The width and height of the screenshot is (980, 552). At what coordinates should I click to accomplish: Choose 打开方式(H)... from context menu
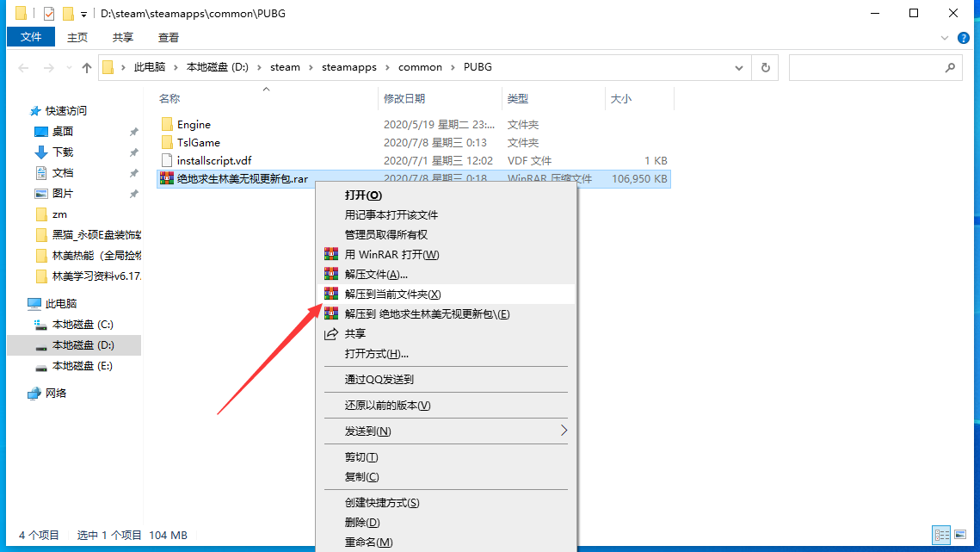point(447,354)
